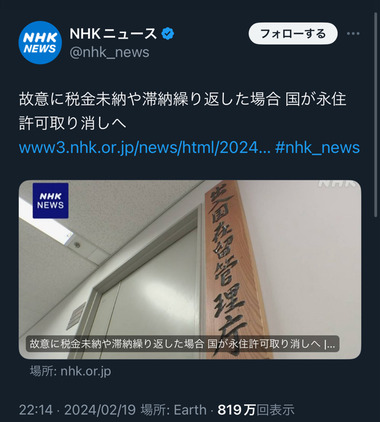Click the 場所: Earth location label
Image resolution: width=380 pixels, height=422 pixels.
coord(174,410)
